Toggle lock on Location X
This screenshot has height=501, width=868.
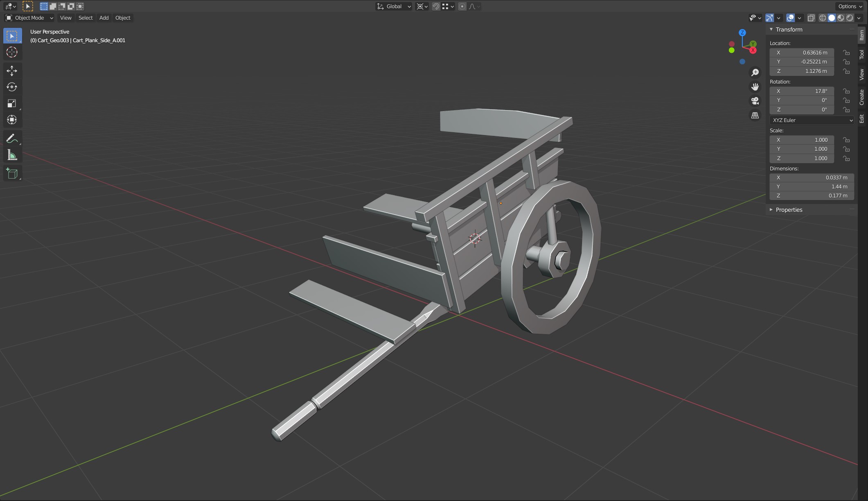point(846,52)
